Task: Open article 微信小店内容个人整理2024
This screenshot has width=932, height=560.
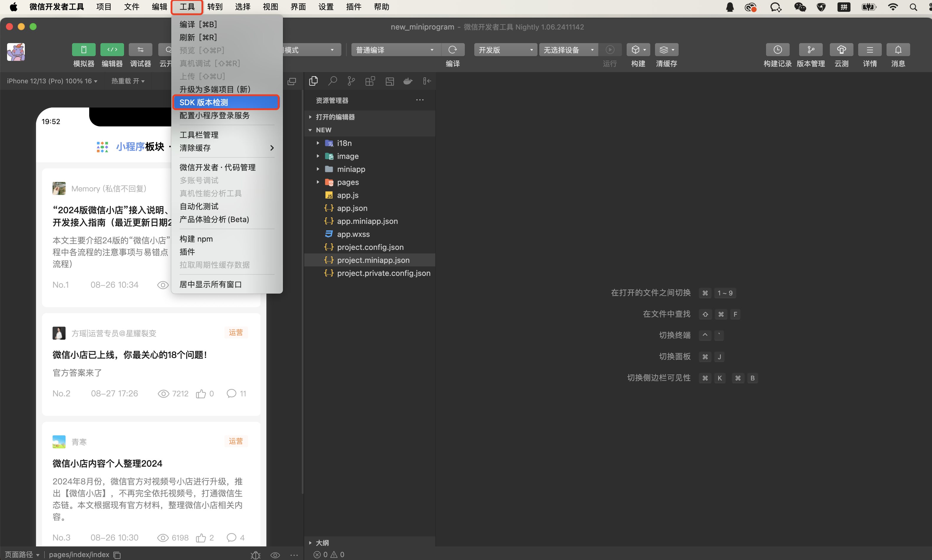Action: tap(107, 463)
